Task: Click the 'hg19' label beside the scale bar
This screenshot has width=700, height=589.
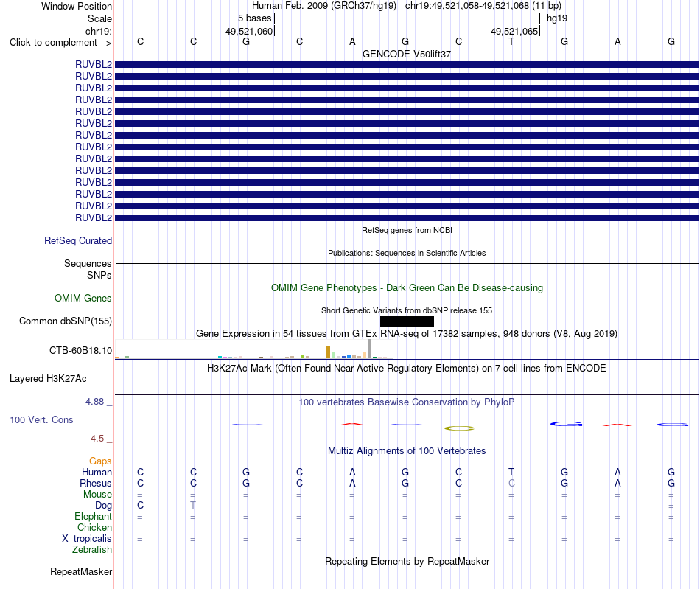Action: point(557,18)
